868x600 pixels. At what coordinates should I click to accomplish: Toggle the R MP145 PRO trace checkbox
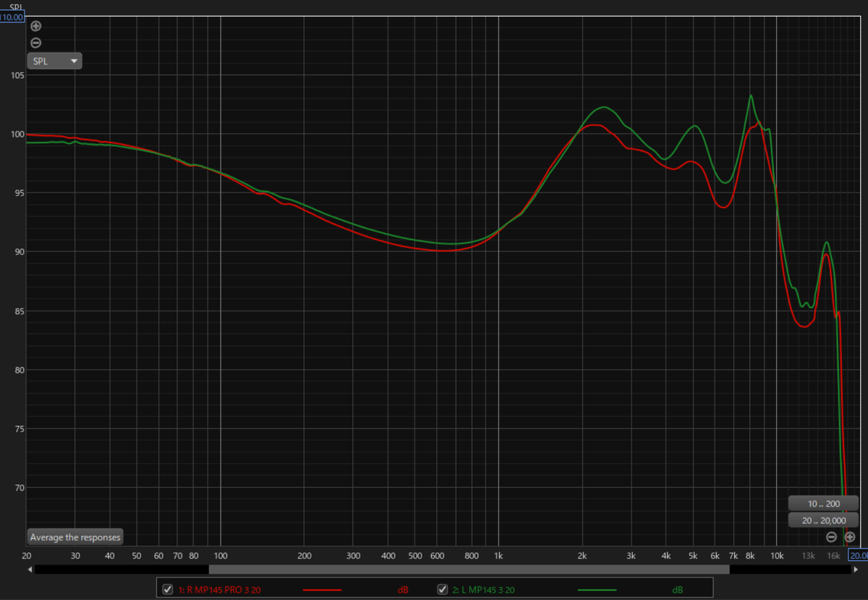click(168, 590)
